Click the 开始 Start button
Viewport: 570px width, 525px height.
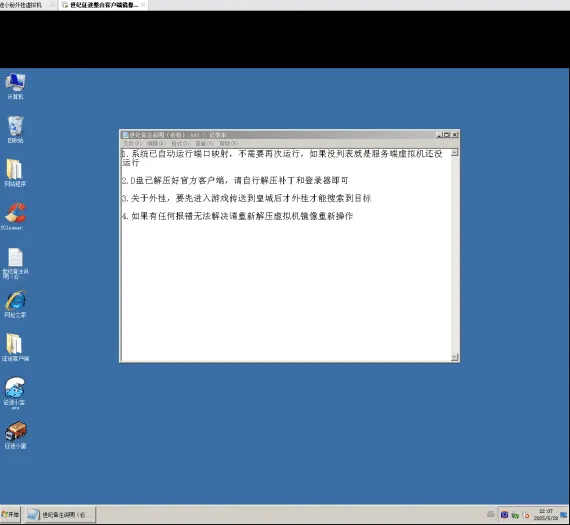tap(10, 514)
